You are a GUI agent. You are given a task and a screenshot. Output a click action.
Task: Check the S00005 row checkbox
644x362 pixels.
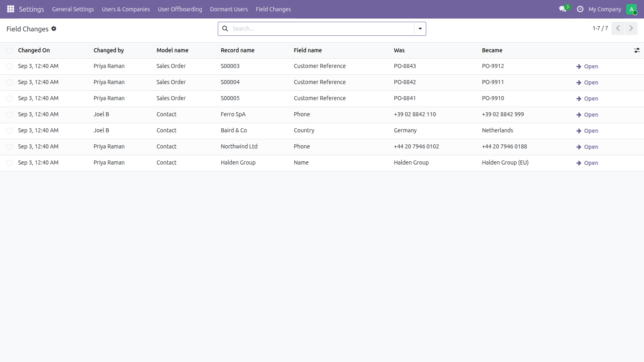pos(9,99)
